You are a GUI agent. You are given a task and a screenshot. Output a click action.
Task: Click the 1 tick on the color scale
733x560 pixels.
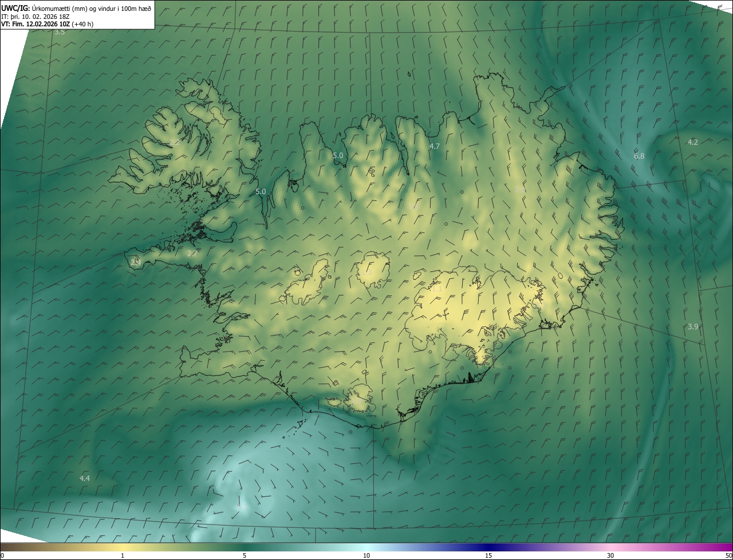coord(123,555)
